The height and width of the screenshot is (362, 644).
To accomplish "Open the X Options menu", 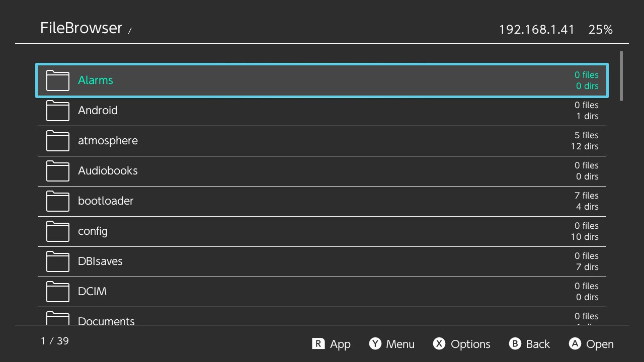I will (x=462, y=344).
